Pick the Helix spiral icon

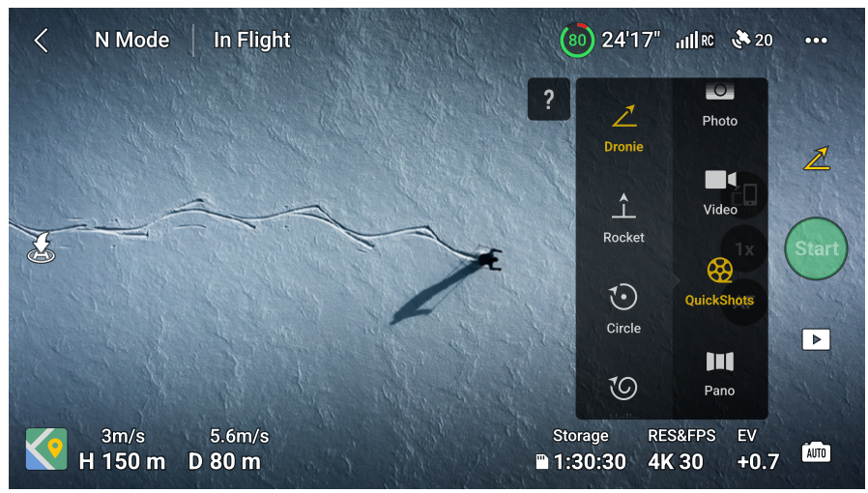(x=623, y=388)
